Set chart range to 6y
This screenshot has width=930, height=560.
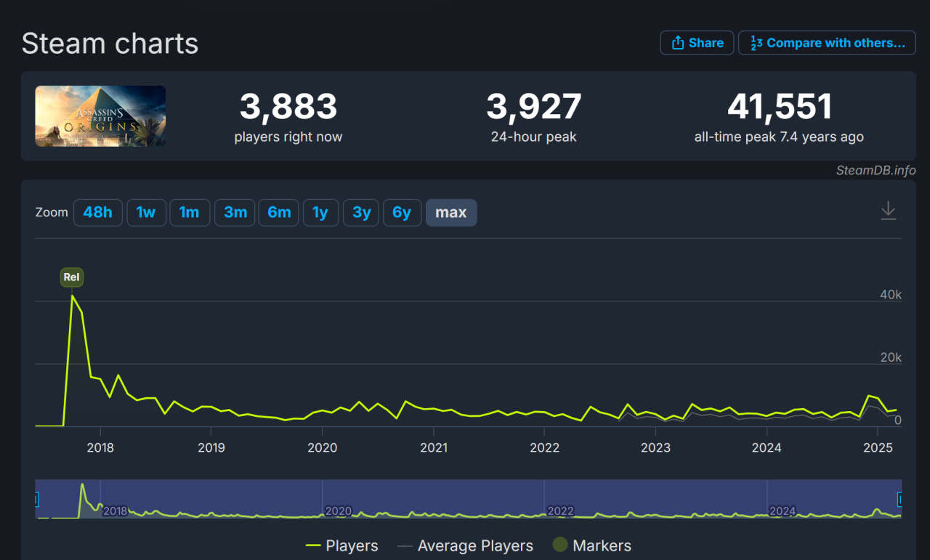click(x=402, y=213)
